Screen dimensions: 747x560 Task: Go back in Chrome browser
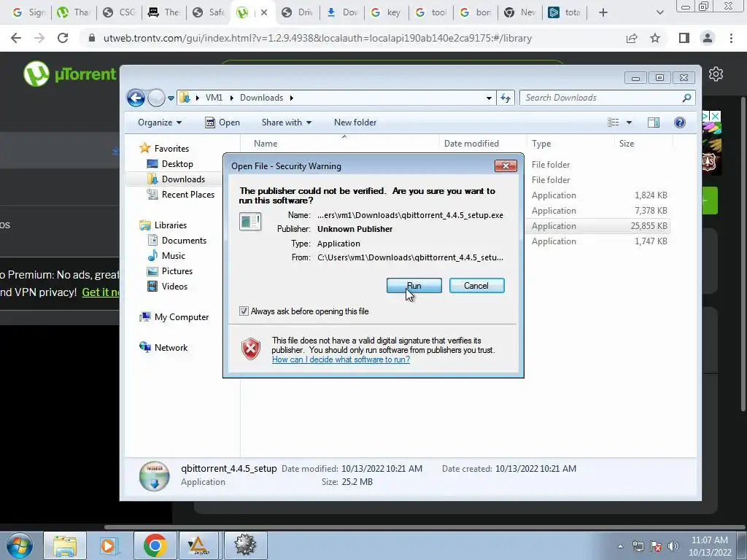[16, 38]
